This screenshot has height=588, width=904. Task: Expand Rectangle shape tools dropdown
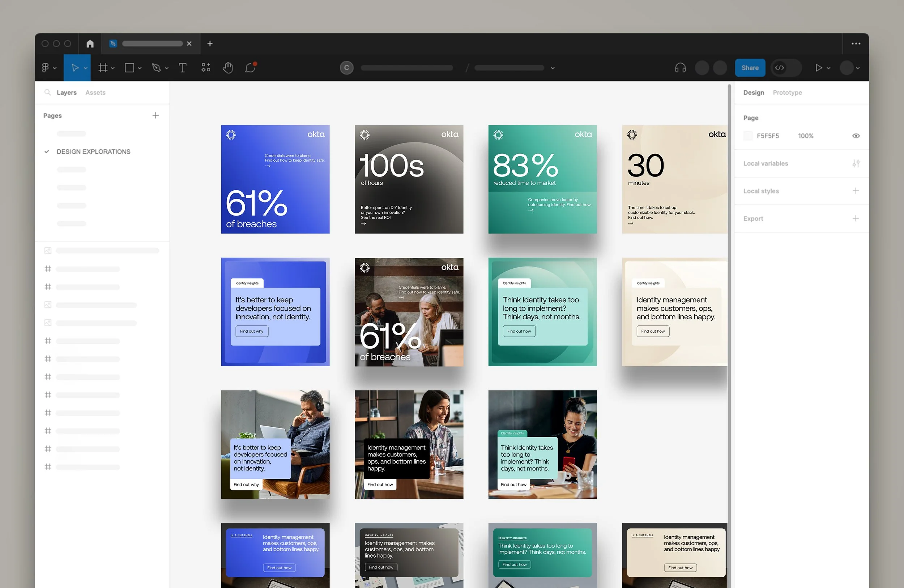140,68
